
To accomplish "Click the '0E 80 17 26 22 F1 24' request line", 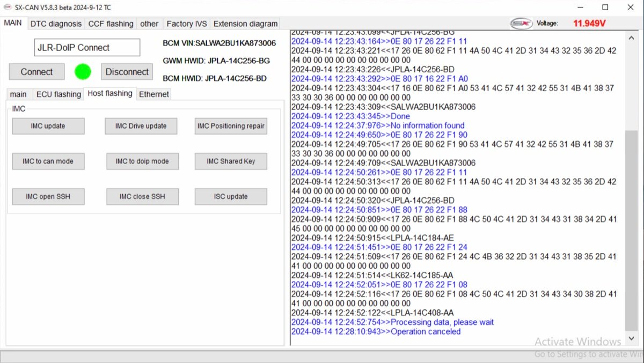I will pyautogui.click(x=379, y=247).
